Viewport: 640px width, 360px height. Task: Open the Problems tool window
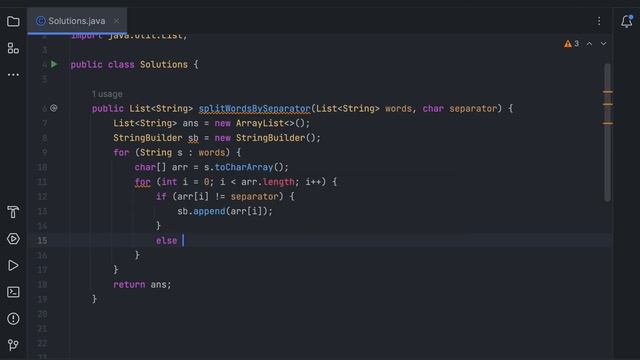13,319
